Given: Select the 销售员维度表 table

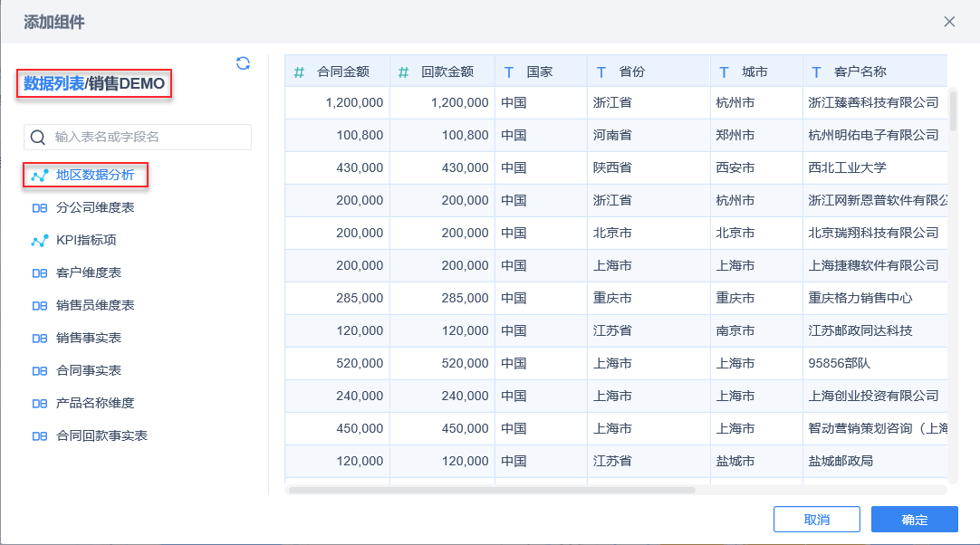Looking at the screenshot, I should point(95,305).
